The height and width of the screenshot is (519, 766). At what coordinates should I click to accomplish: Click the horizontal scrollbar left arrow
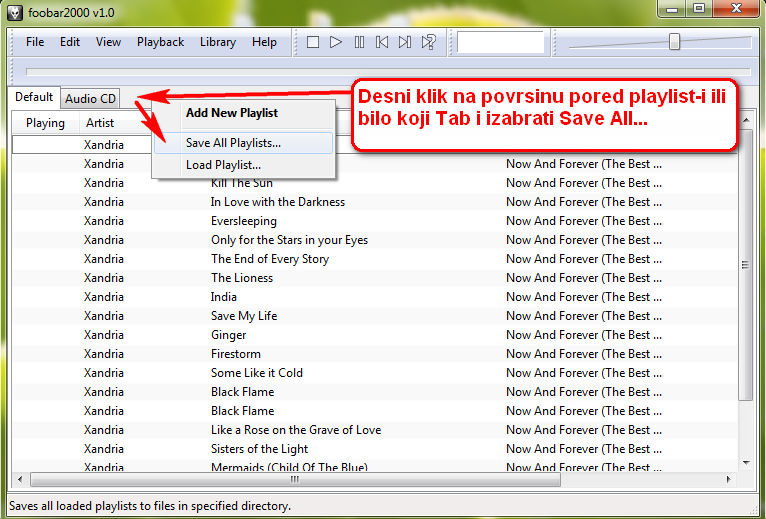20,479
